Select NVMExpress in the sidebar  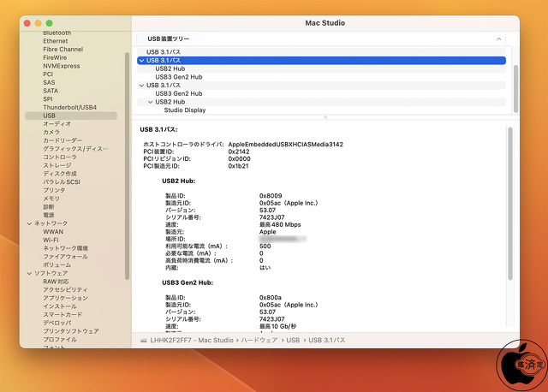tap(62, 66)
